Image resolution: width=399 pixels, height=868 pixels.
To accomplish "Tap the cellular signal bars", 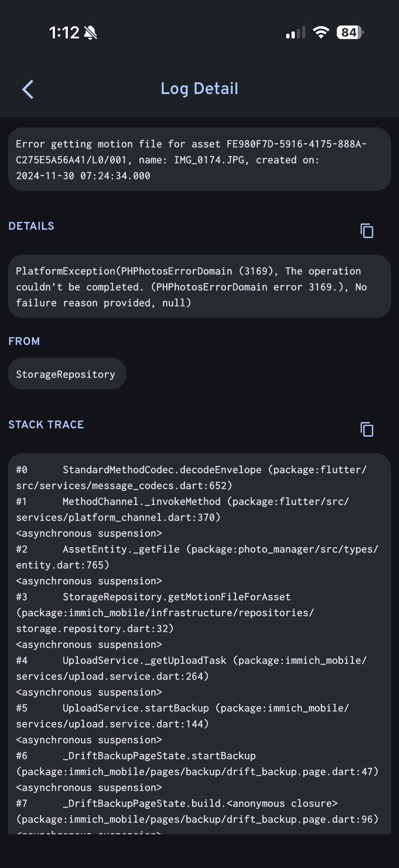I will tap(295, 33).
